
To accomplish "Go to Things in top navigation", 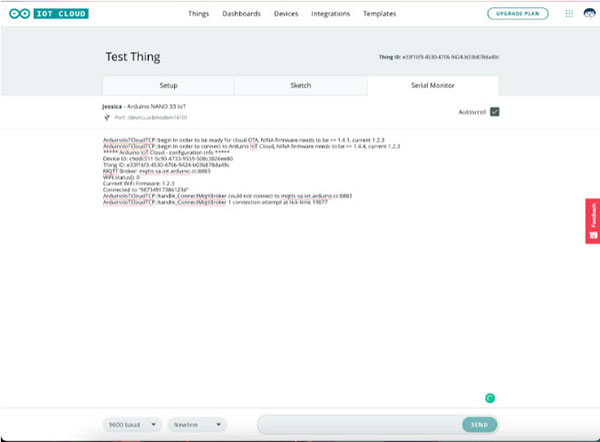I will (199, 14).
